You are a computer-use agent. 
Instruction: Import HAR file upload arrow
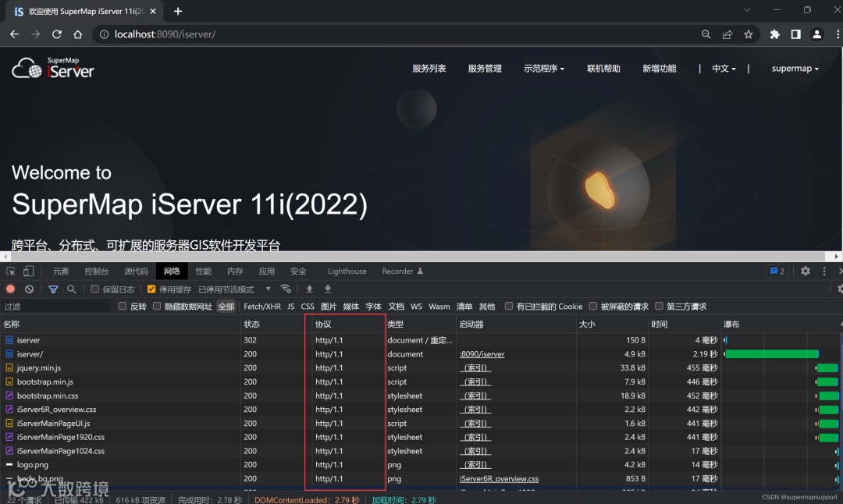[309, 289]
